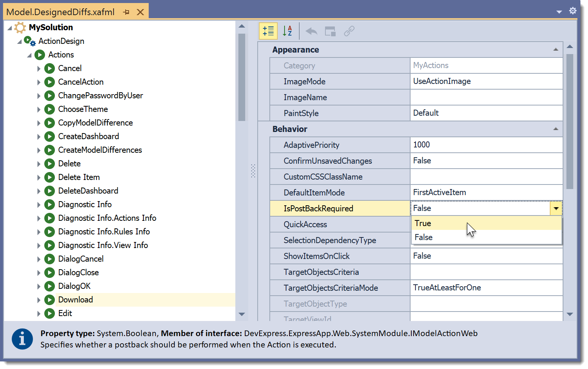Toggle the pin on the Model.DesignedDiffs.xafml tab
Screen dimensions: 588x369
click(x=126, y=12)
